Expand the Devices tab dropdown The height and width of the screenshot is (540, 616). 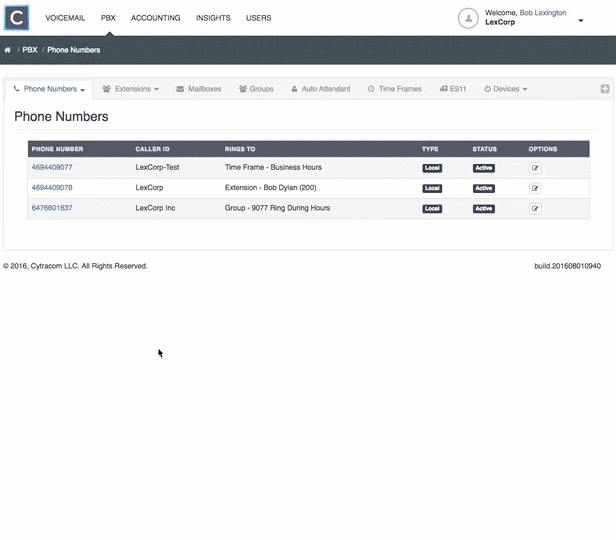pyautogui.click(x=525, y=89)
